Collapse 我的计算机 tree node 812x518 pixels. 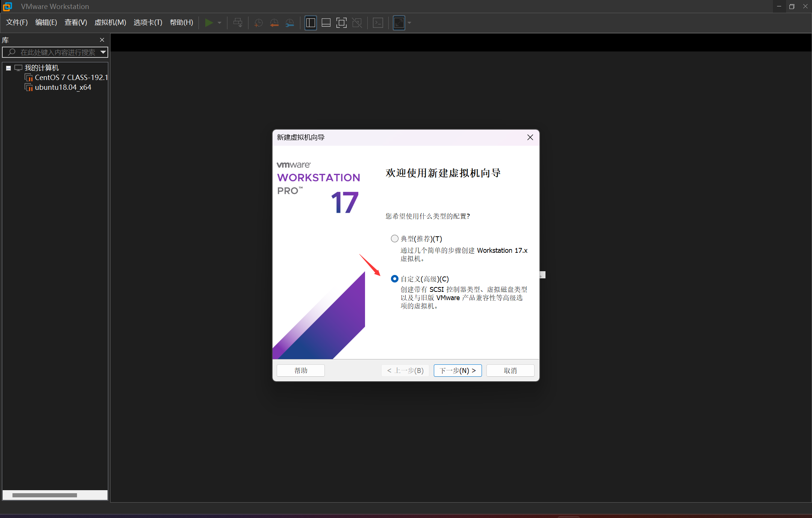[x=8, y=68]
